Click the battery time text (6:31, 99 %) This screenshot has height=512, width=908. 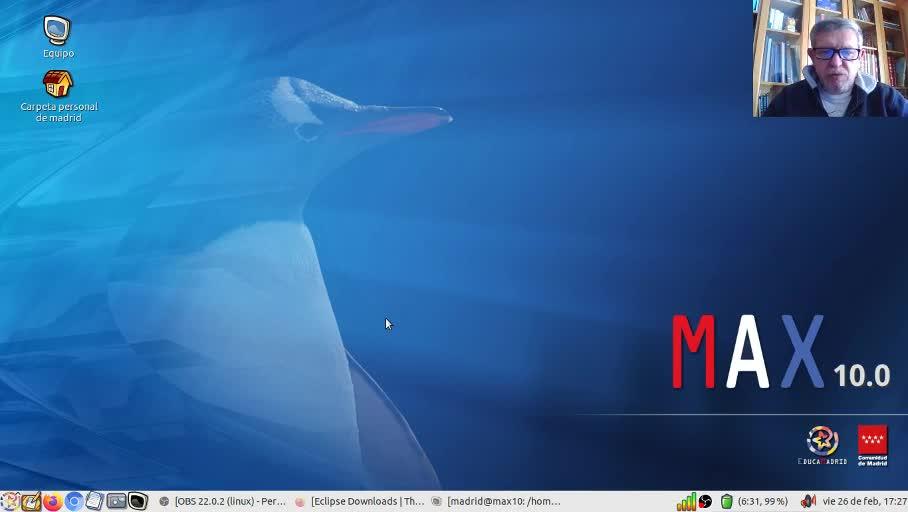763,502
